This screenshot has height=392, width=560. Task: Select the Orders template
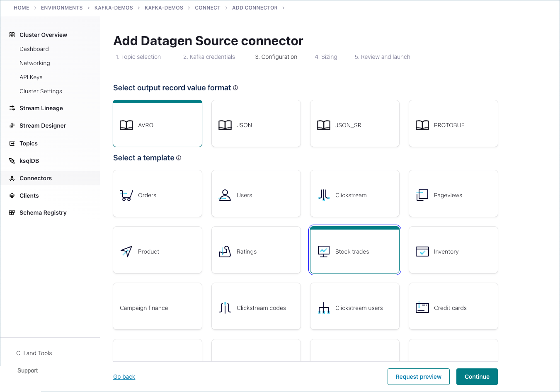[x=157, y=194]
